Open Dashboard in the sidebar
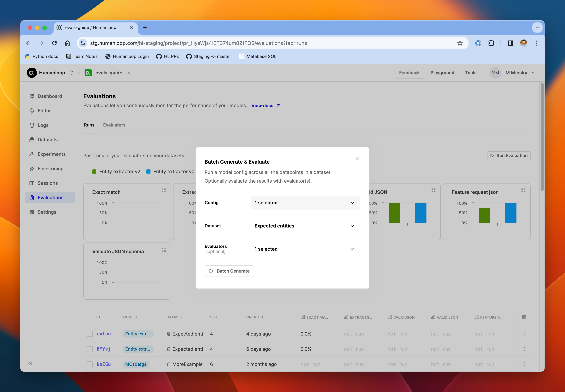The image size is (565, 392). [50, 96]
